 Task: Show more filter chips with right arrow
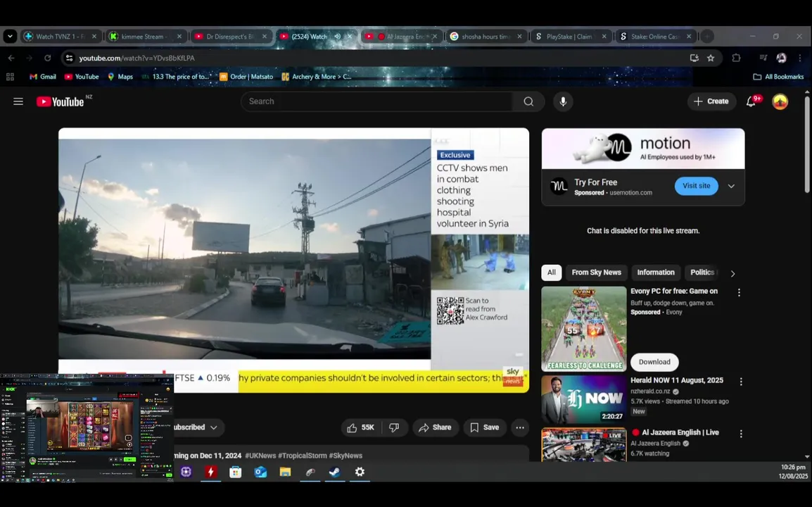[x=732, y=273]
